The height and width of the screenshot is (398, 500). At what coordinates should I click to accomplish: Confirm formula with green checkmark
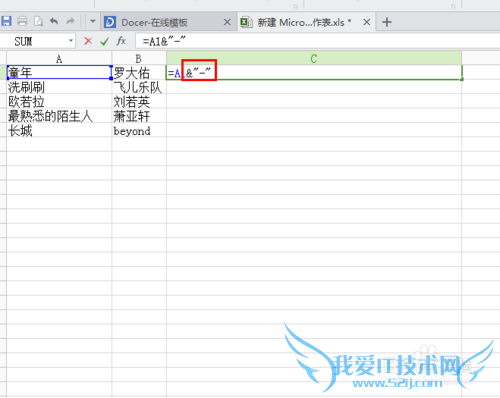104,41
